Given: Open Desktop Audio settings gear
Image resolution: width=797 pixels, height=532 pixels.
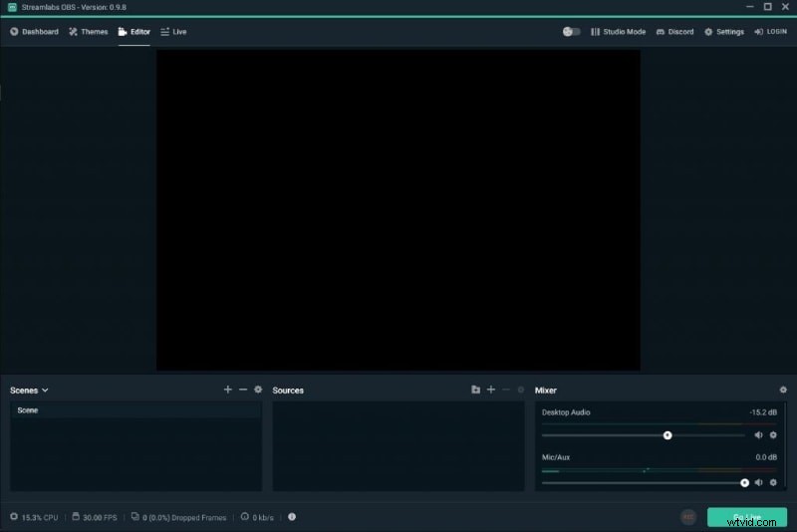Looking at the screenshot, I should (773, 435).
